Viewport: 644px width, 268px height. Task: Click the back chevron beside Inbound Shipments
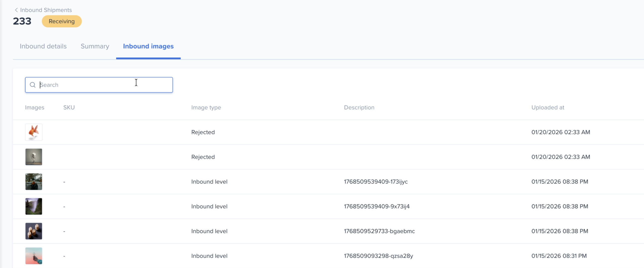[x=16, y=10]
